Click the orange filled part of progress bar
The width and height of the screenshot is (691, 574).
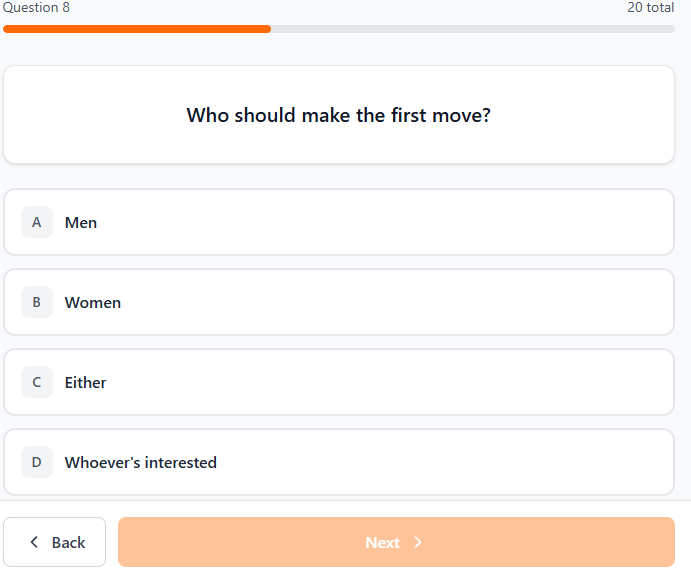pyautogui.click(x=137, y=29)
